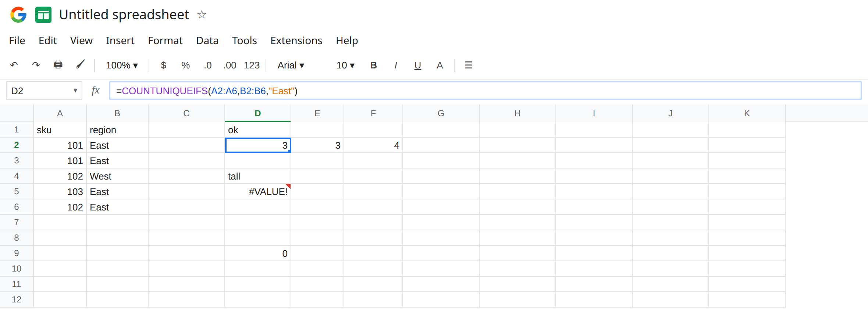
Task: Toggle italic formatting
Action: tap(395, 65)
